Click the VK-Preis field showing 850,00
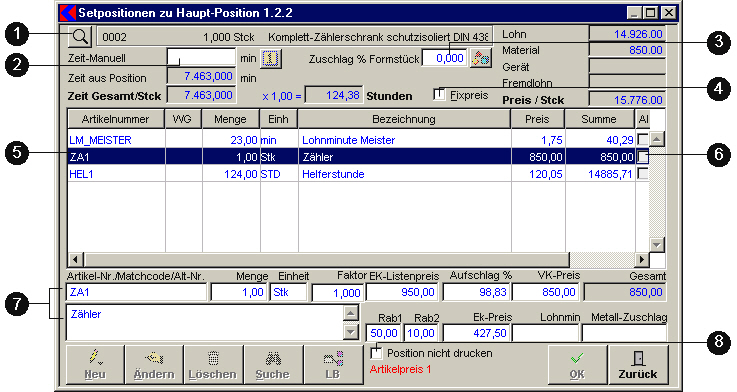Viewport: 737px width, 392px height. coord(546,292)
